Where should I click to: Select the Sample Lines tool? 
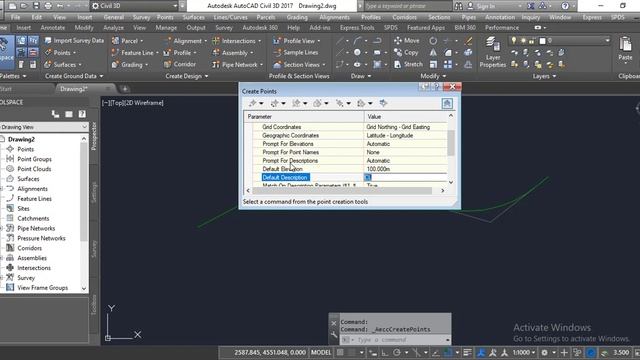click(x=296, y=52)
